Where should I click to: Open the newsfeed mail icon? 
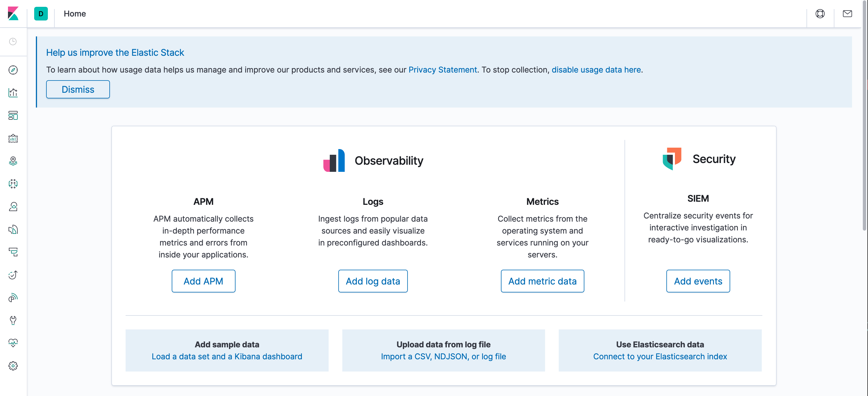click(847, 13)
